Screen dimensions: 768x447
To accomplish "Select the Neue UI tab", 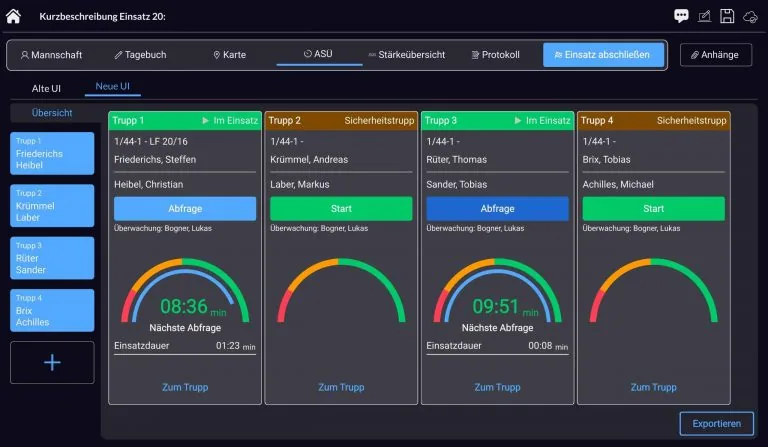I will point(113,87).
